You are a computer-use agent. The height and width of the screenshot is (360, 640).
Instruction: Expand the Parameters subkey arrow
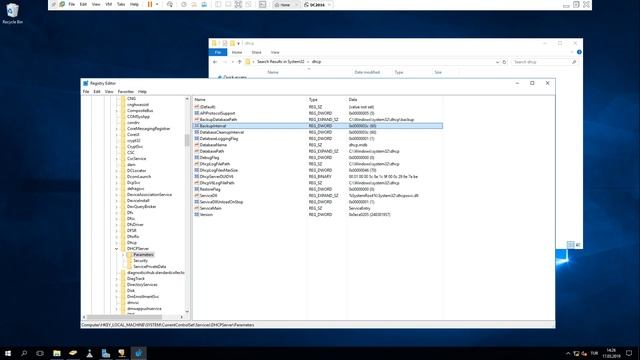123,255
